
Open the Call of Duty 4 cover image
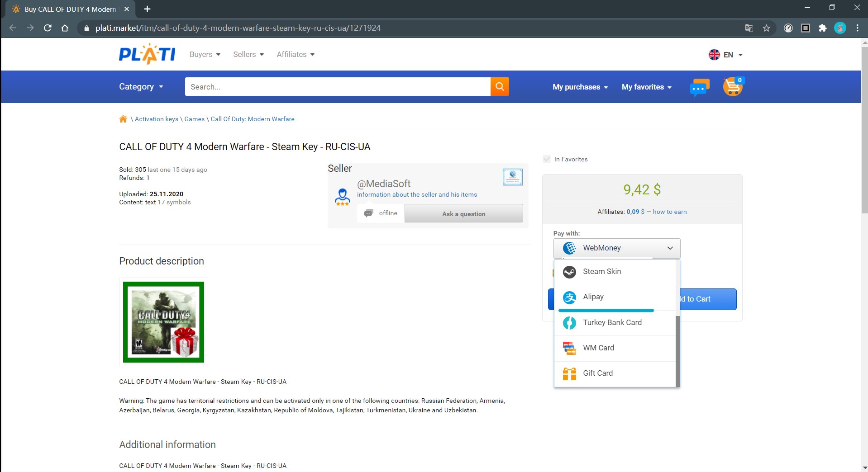163,322
